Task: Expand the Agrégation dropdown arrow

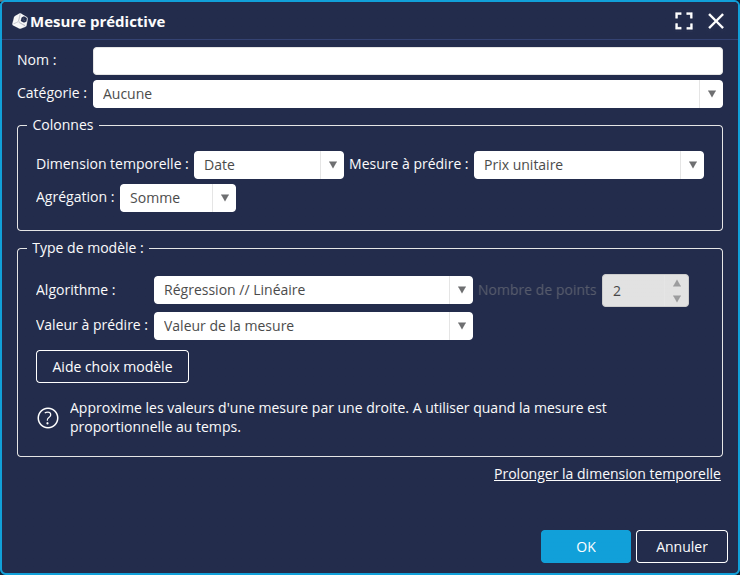Action: pos(224,198)
